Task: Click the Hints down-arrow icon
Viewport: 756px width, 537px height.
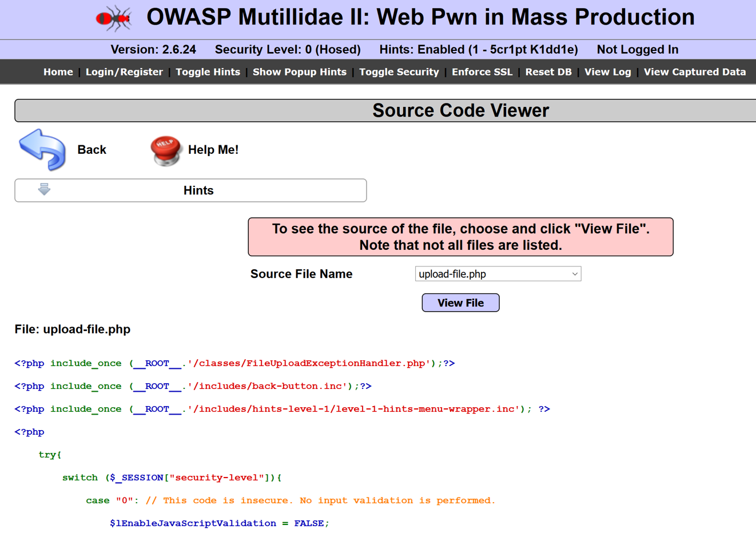Action: click(44, 189)
